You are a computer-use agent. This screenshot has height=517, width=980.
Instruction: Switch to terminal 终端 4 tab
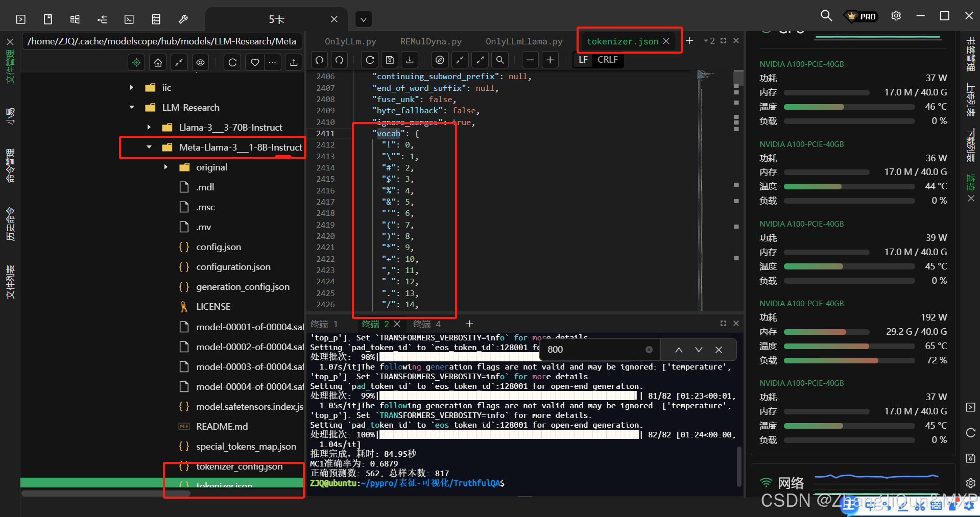(x=427, y=324)
